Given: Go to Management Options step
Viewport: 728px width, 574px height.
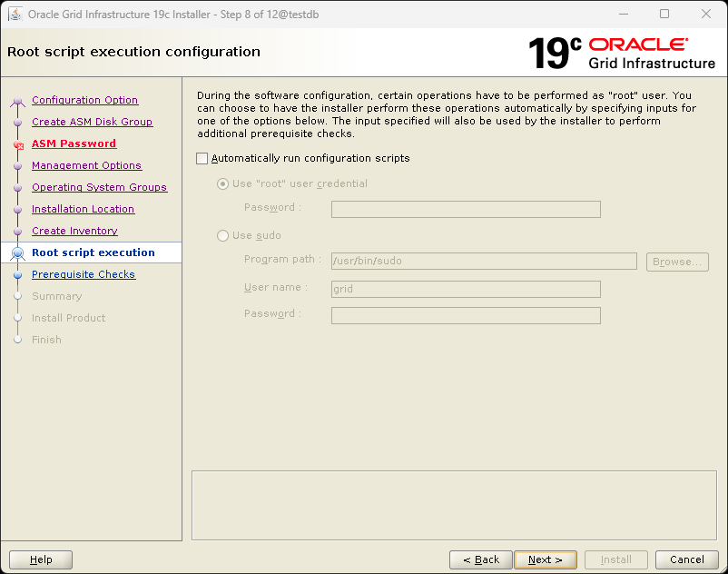Looking at the screenshot, I should pos(87,165).
